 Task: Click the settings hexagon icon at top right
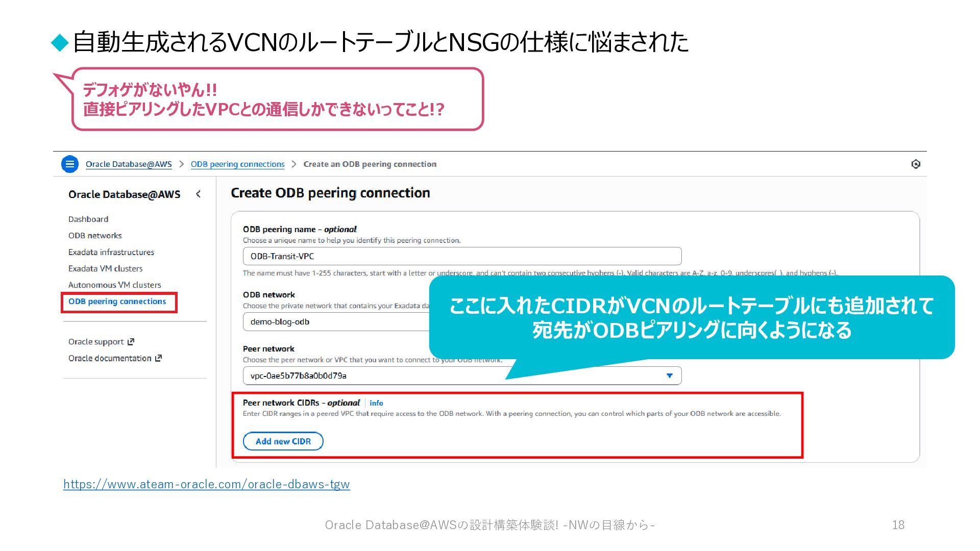tap(916, 164)
